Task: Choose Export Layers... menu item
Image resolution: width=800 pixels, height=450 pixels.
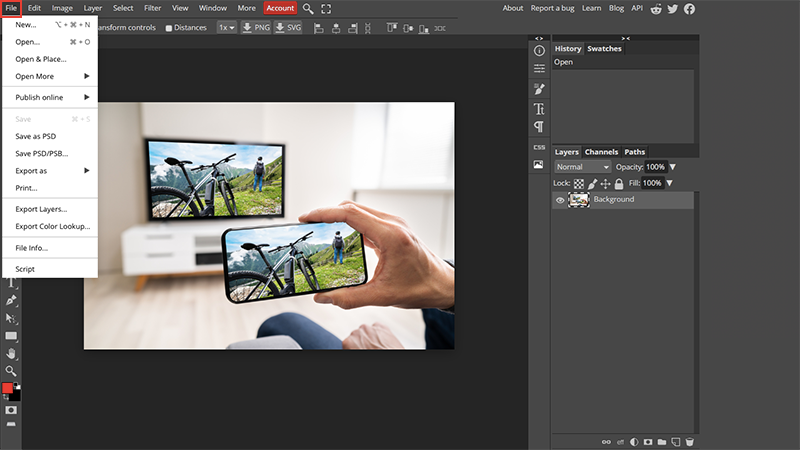Action: tap(50, 209)
